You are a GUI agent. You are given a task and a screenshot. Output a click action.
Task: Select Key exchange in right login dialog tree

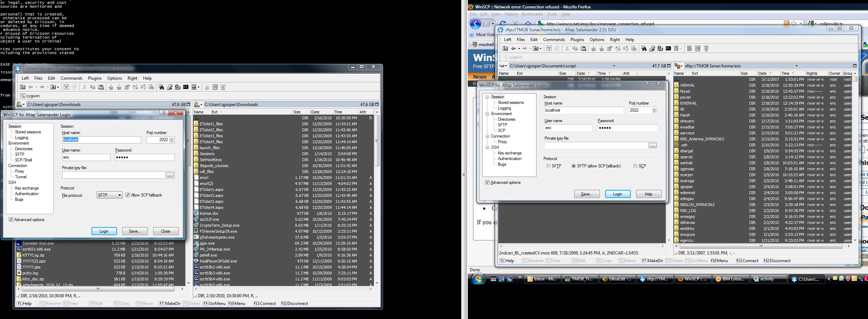coord(510,153)
